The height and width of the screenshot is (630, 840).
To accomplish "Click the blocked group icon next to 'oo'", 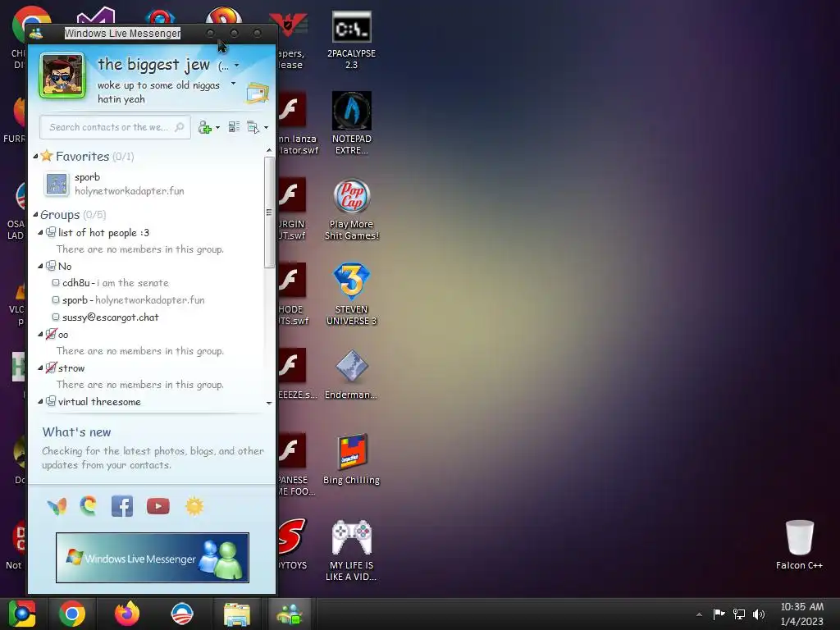I will pyautogui.click(x=51, y=335).
